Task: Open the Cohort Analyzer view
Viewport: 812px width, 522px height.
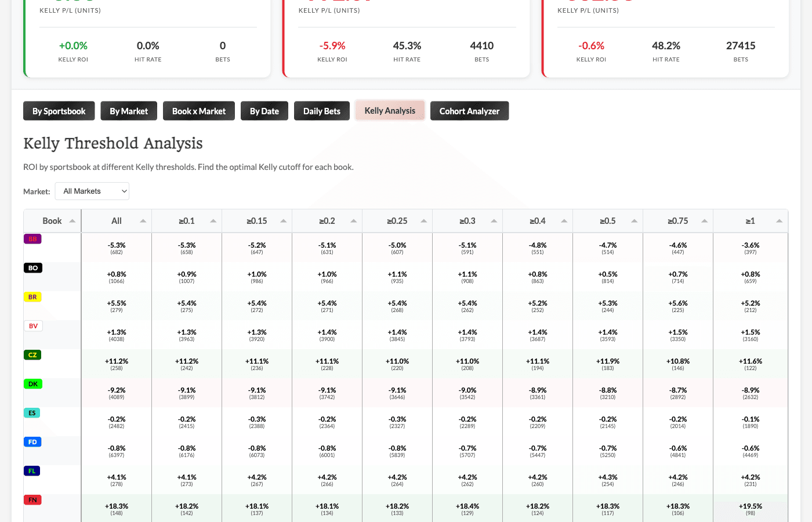Action: point(469,110)
